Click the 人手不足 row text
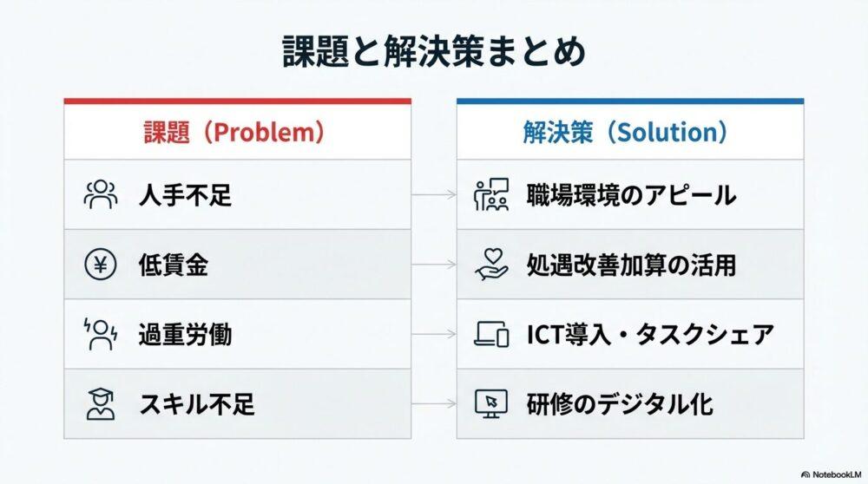The width and height of the screenshot is (868, 484). (185, 195)
